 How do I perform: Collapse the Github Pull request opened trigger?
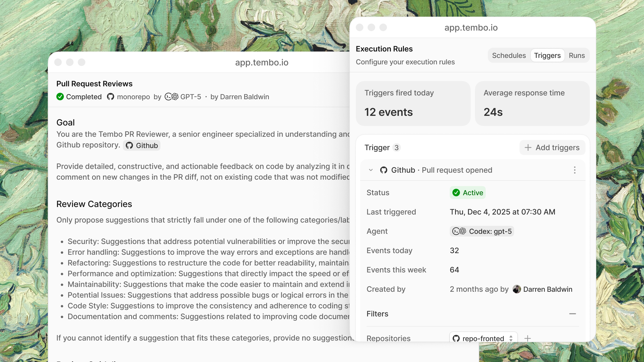click(x=371, y=170)
